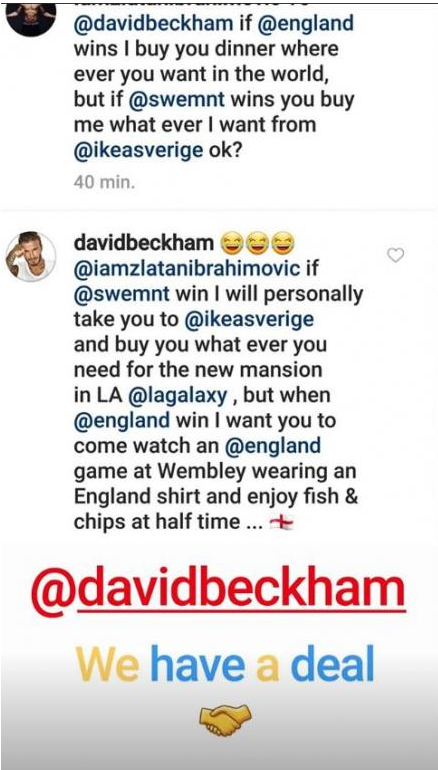Open the bold davidbeckham username on the reply
Screen dimensions: 438x770
click(x=144, y=243)
